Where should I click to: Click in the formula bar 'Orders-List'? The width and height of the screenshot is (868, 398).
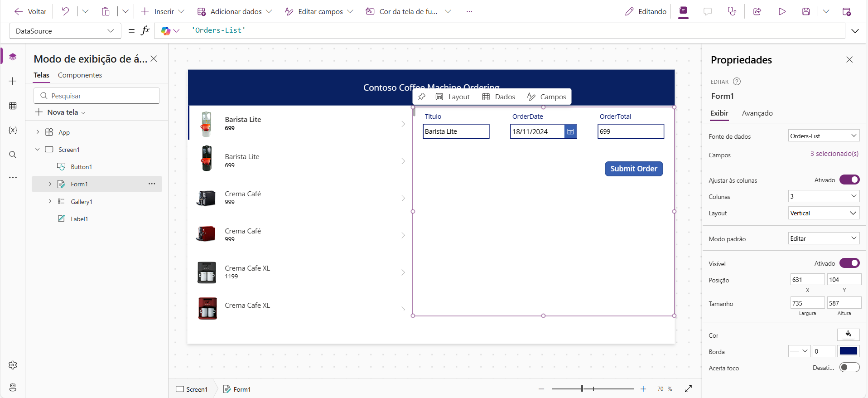pyautogui.click(x=515, y=30)
